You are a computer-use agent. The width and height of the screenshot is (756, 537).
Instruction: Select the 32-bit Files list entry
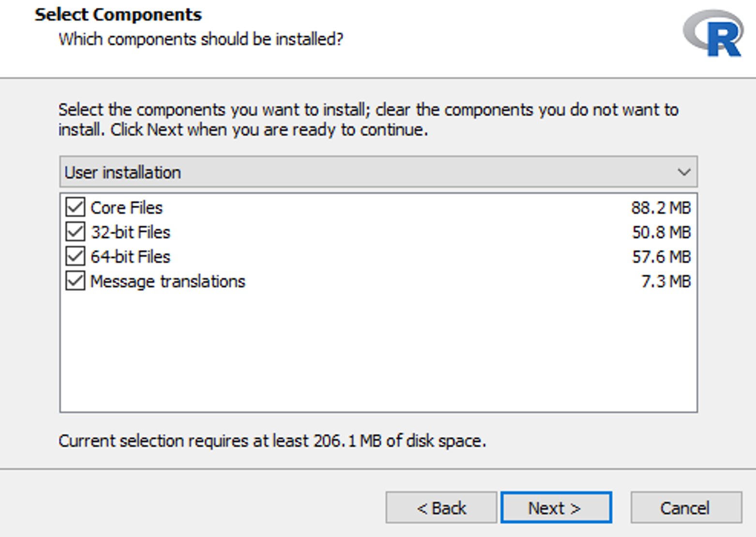click(x=131, y=232)
